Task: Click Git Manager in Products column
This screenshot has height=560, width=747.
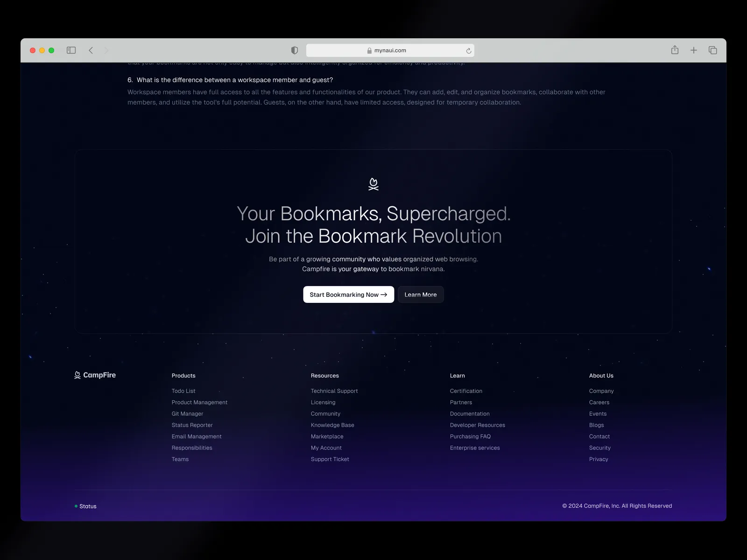Action: [187, 414]
